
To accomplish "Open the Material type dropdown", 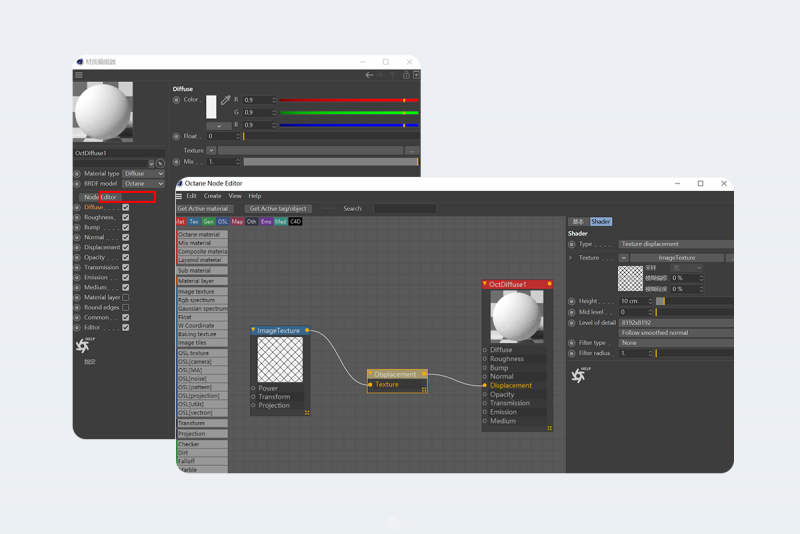I will 143,173.
